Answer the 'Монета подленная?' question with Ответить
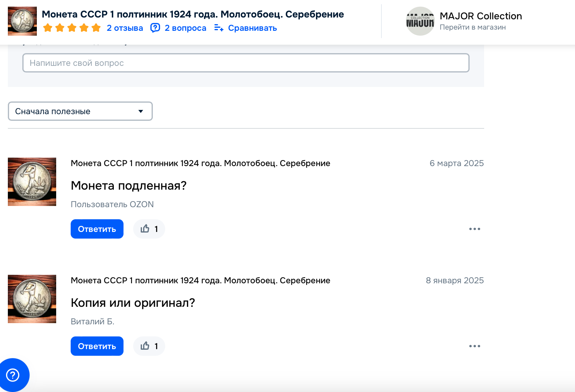This screenshot has height=392, width=575. 97,229
